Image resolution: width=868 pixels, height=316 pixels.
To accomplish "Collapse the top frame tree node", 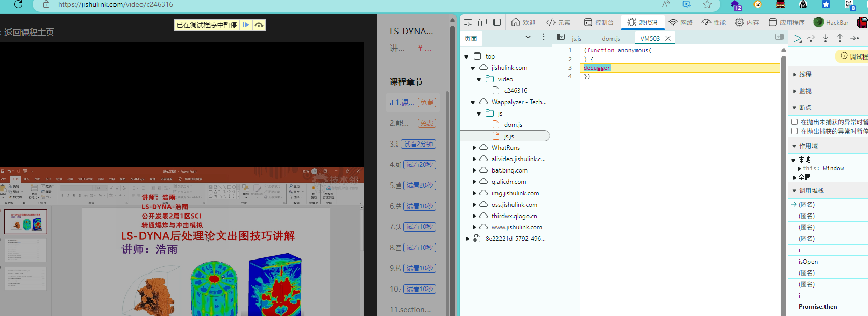I will (x=467, y=56).
